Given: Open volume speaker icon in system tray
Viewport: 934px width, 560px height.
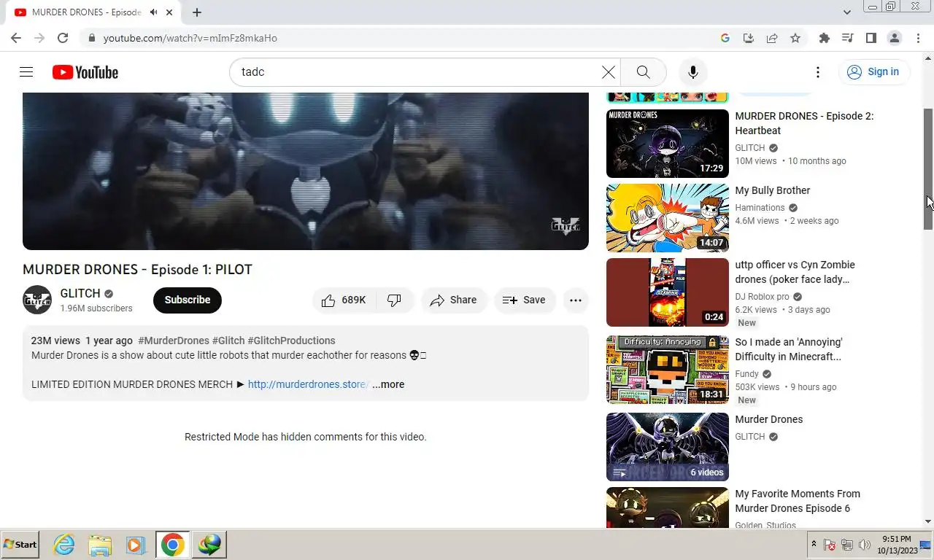Looking at the screenshot, I should coord(865,545).
